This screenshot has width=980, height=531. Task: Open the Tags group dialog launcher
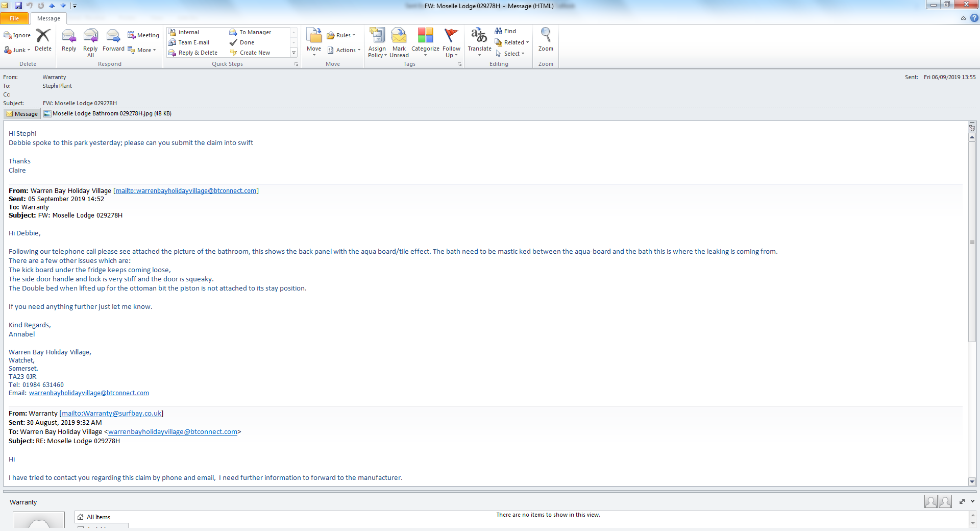pyautogui.click(x=459, y=64)
